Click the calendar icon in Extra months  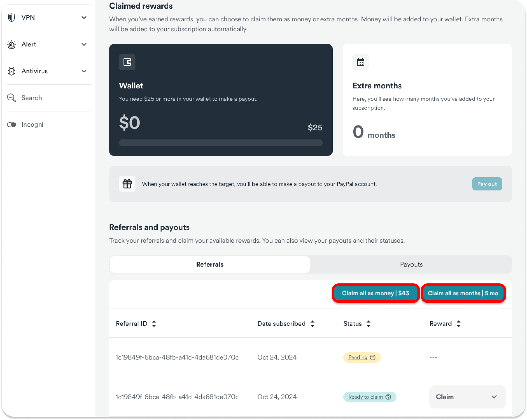point(360,62)
